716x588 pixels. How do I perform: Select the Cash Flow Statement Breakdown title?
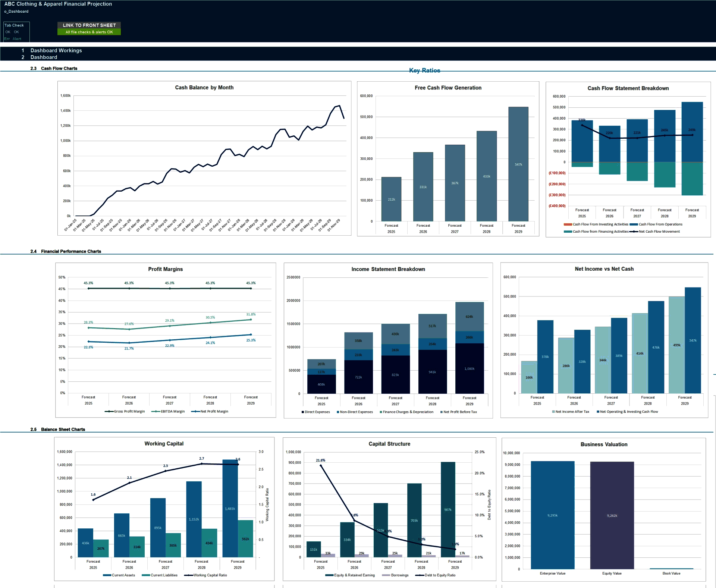(x=628, y=88)
